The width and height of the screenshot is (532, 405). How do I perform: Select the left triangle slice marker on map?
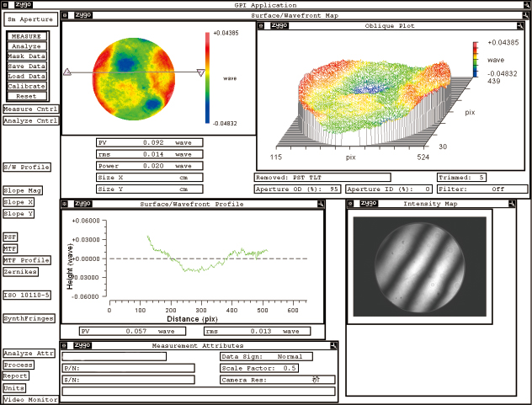point(66,73)
